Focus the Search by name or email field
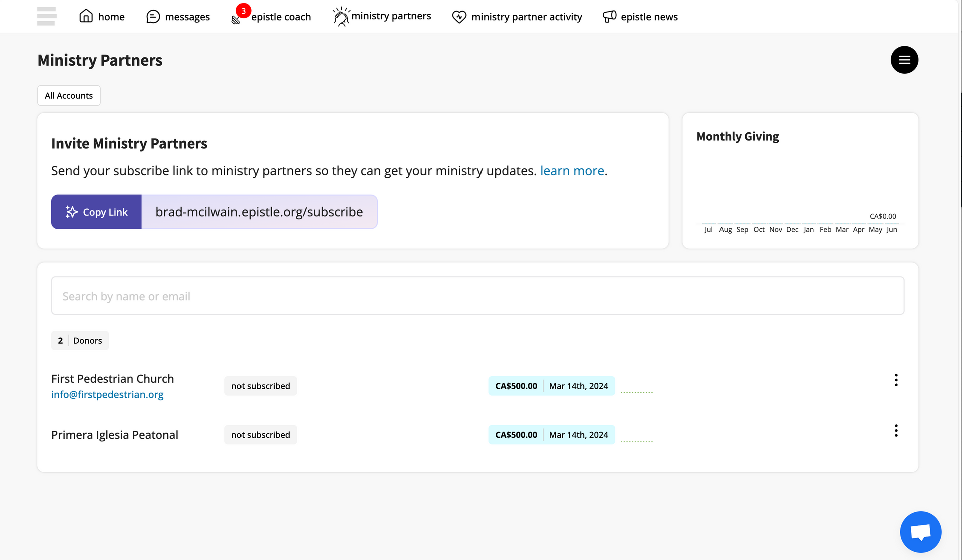The image size is (962, 560). (477, 296)
